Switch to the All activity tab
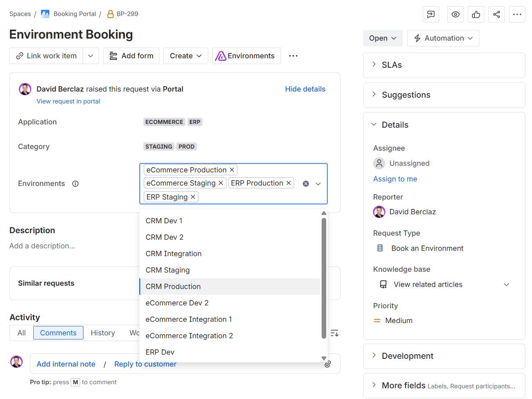 (22, 333)
